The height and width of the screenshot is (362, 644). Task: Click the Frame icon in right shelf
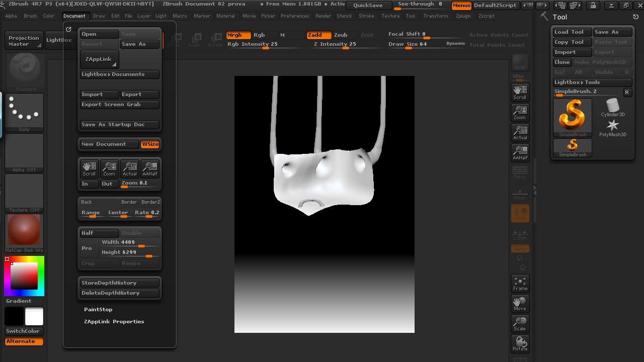tap(520, 284)
